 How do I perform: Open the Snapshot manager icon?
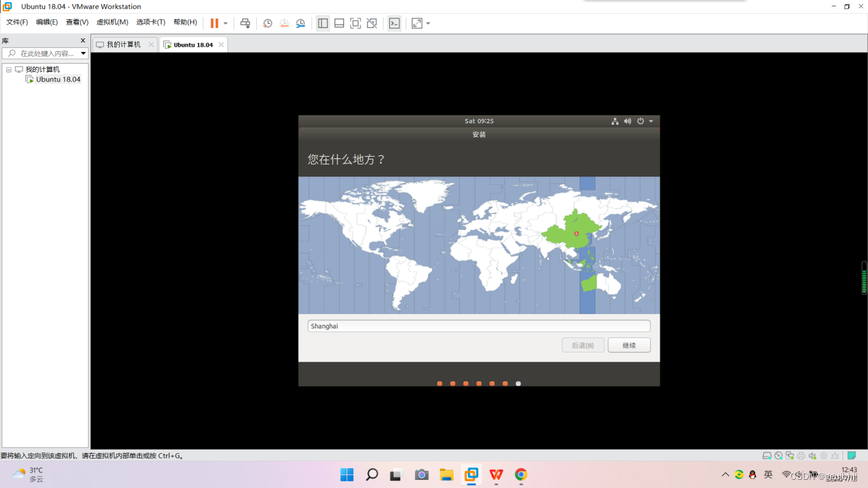(301, 23)
